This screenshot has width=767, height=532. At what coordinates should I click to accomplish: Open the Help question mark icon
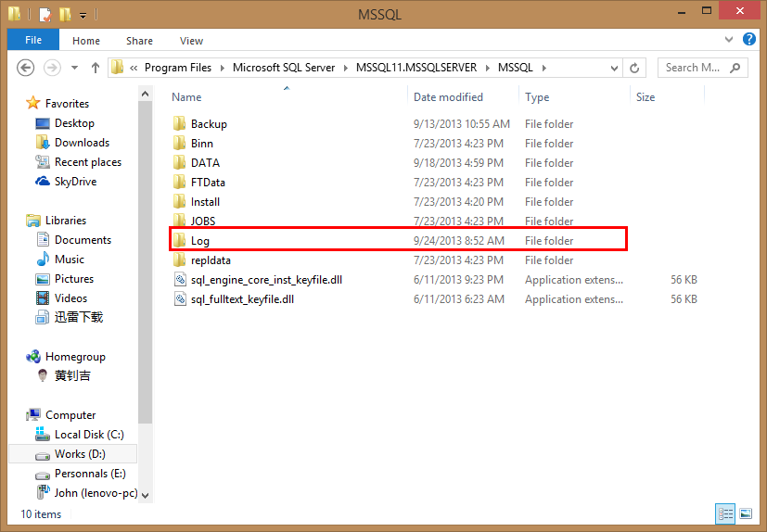[x=748, y=39]
